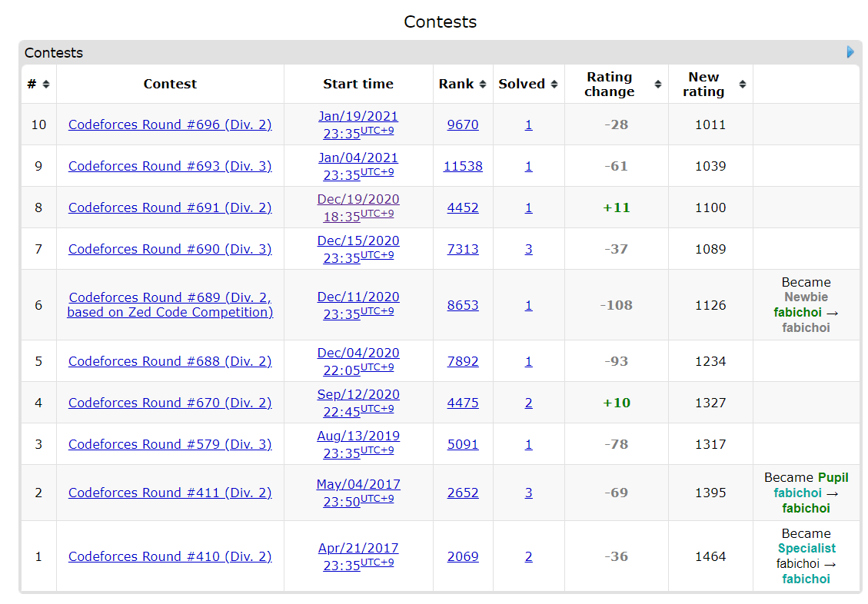Open rank 4452 standings
This screenshot has width=868, height=604.
pyautogui.click(x=463, y=207)
